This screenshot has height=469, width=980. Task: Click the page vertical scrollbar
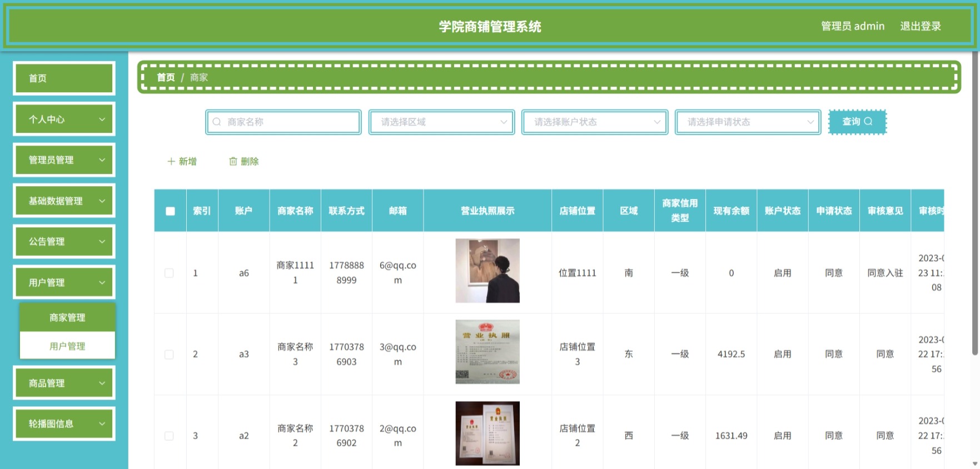point(975,203)
